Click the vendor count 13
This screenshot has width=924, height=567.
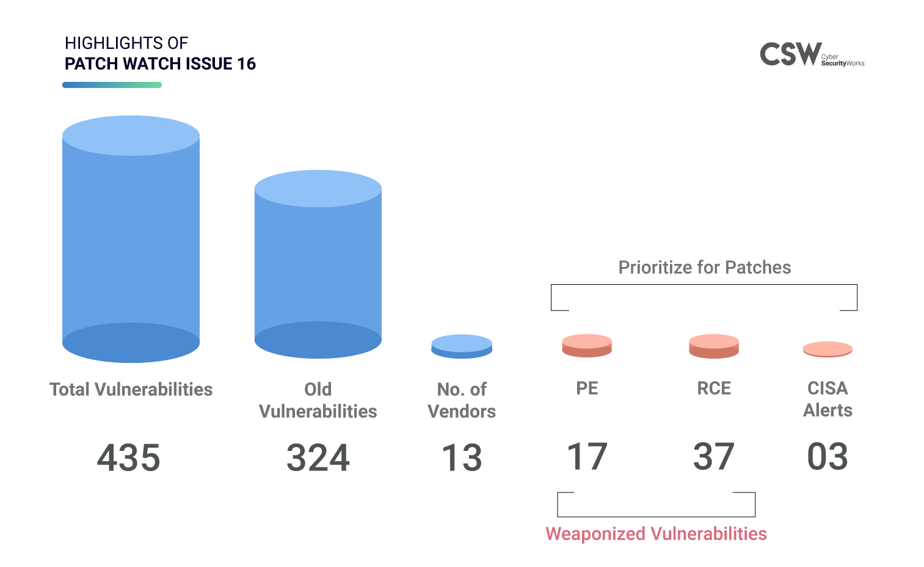tap(462, 458)
